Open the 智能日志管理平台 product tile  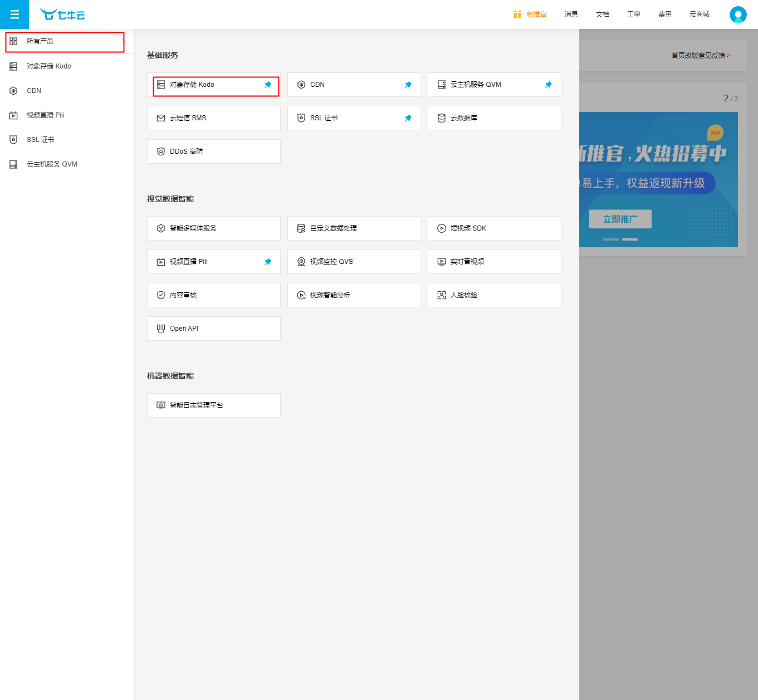(x=213, y=405)
